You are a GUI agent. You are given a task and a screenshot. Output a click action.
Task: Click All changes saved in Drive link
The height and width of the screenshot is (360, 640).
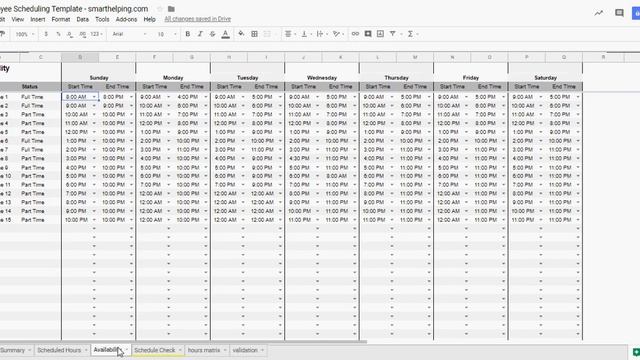(x=198, y=19)
